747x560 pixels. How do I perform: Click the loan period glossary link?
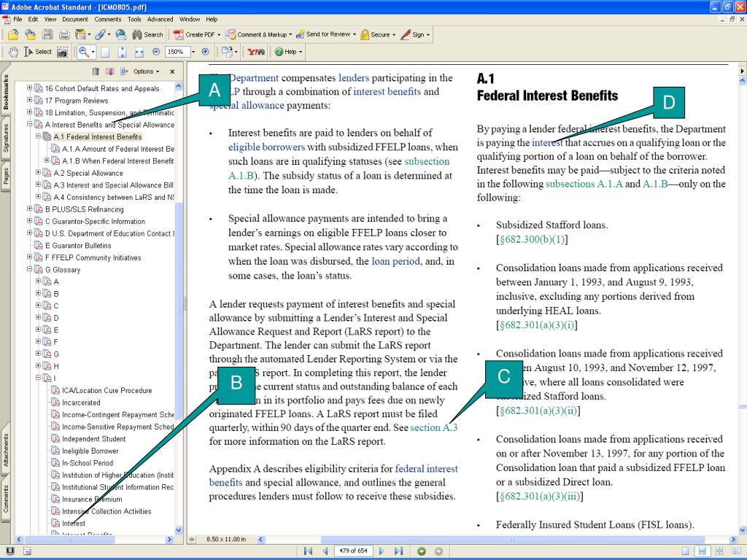point(395,262)
